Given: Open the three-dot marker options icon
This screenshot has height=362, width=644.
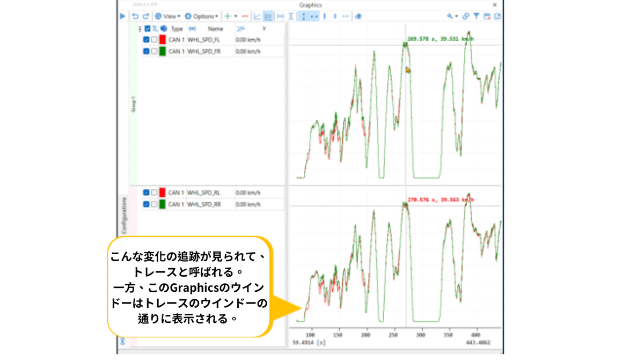Looking at the screenshot, I should point(345,17).
